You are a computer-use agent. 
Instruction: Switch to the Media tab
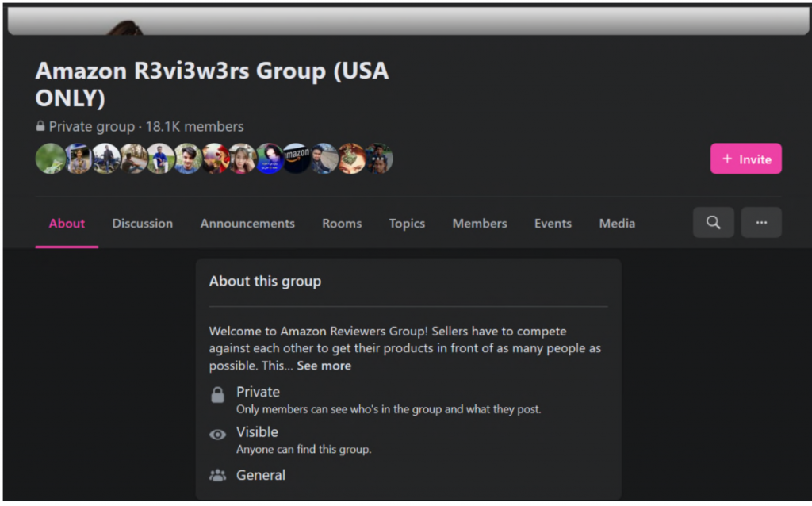coord(617,224)
